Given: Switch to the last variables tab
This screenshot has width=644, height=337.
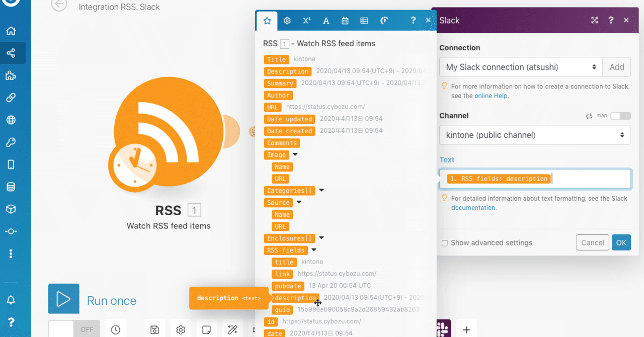Looking at the screenshot, I should [x=384, y=21].
